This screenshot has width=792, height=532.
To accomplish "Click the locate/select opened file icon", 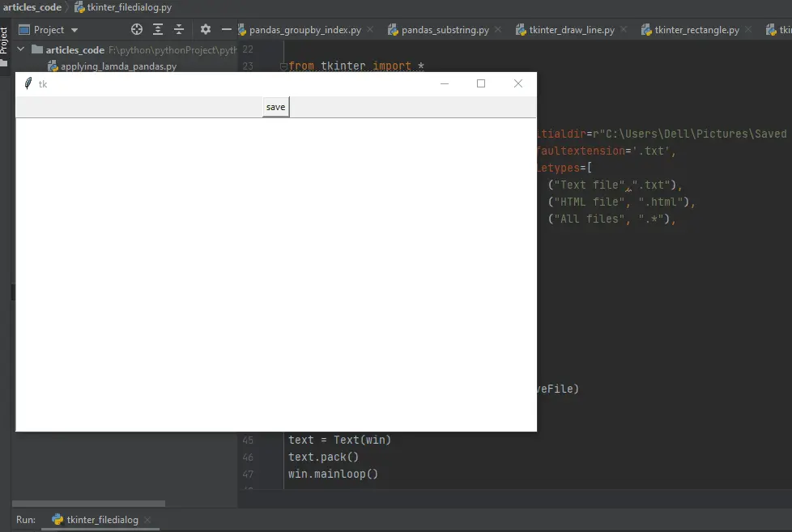I will [x=136, y=29].
